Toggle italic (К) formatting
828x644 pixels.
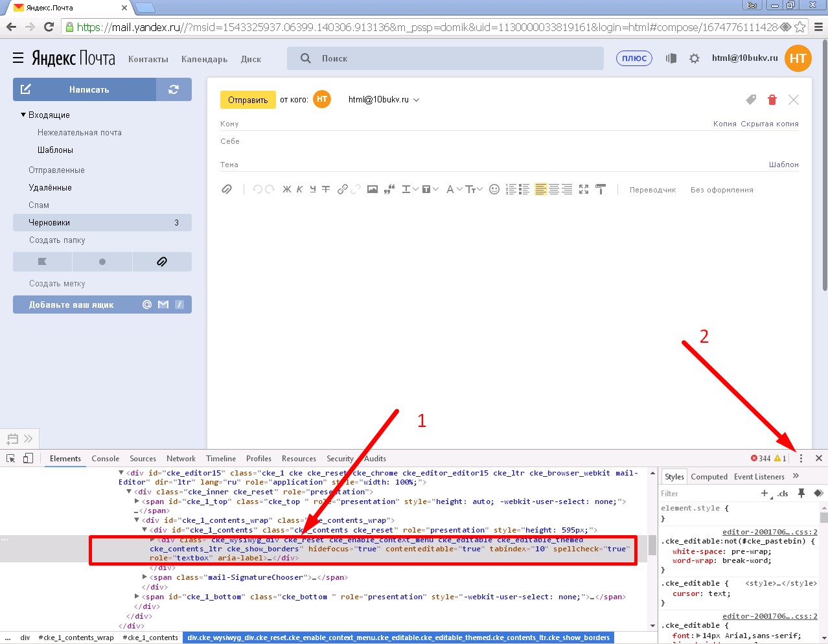coord(299,189)
